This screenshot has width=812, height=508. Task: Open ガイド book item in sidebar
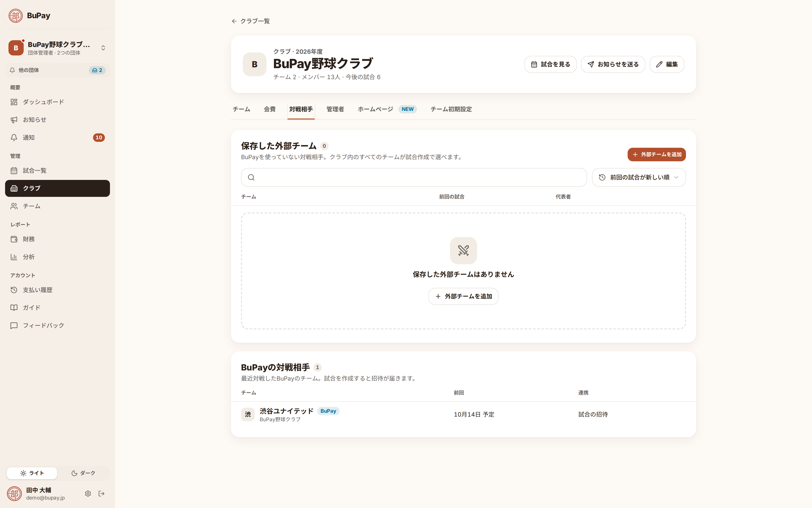point(57,308)
